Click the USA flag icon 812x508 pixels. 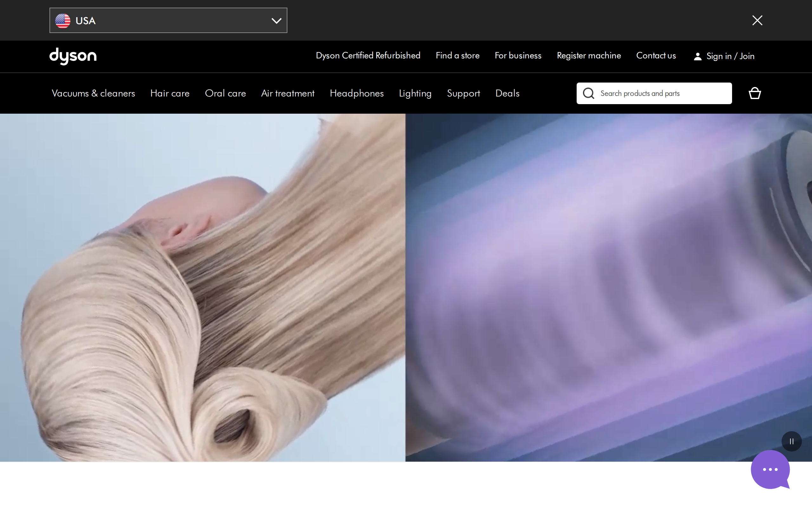tap(63, 21)
